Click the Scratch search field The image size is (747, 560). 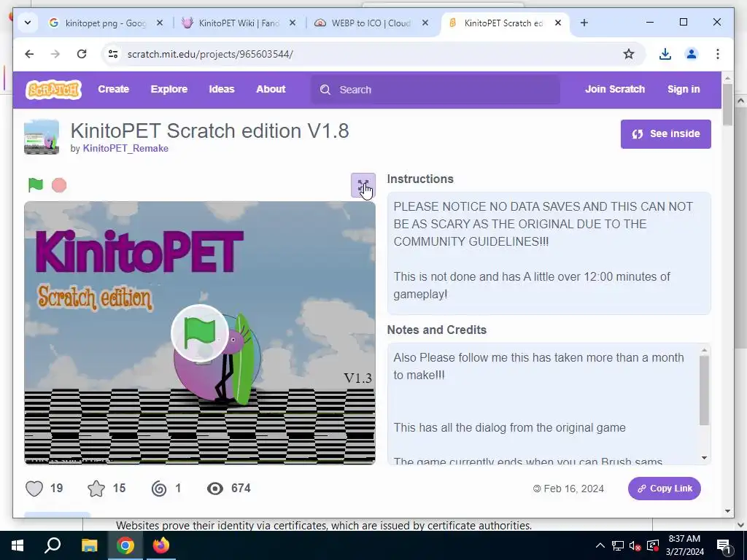coord(436,90)
